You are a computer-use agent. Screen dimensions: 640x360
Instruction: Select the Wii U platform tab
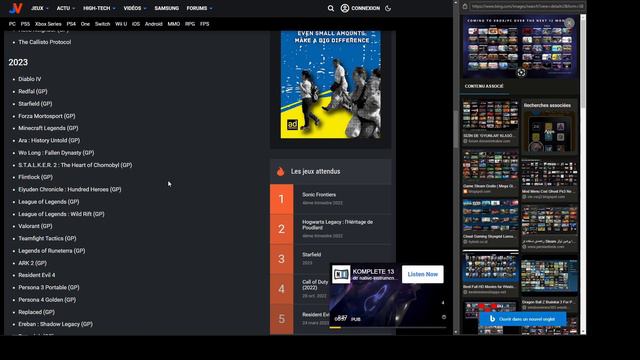coord(121,24)
